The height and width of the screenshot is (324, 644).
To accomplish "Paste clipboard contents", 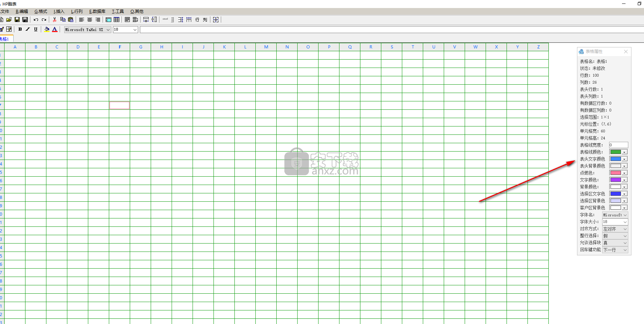I will pos(71,20).
